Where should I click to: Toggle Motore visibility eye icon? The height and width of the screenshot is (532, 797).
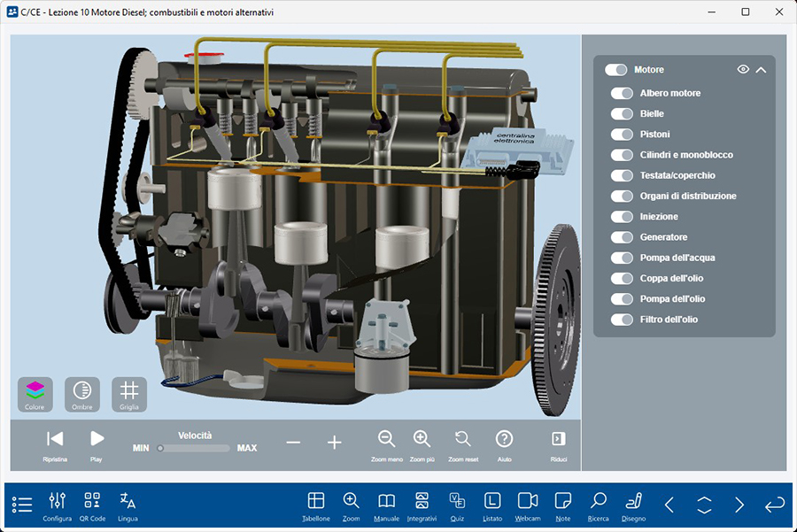click(x=743, y=70)
